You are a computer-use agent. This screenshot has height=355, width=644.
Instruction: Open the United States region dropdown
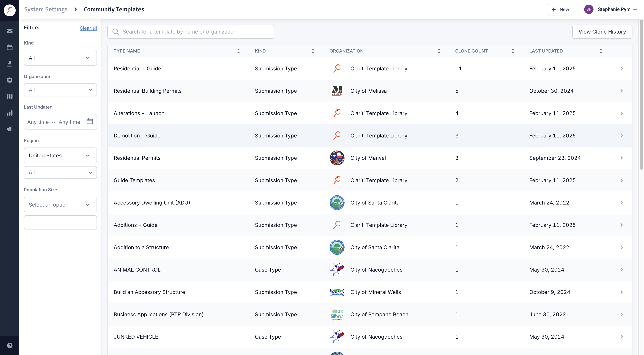pos(60,155)
